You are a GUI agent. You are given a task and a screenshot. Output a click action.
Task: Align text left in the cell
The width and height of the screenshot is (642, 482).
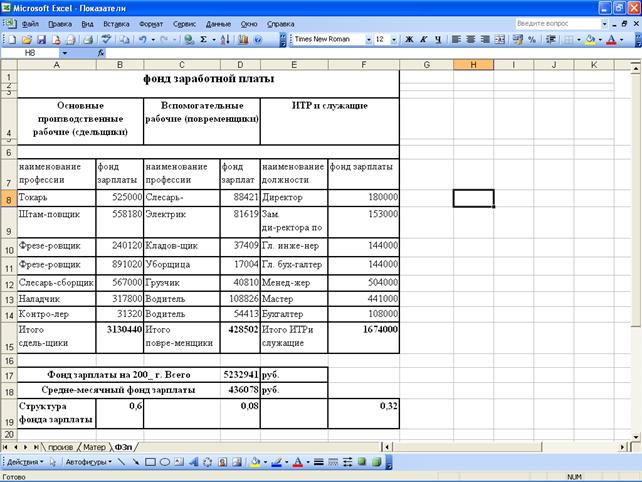456,40
